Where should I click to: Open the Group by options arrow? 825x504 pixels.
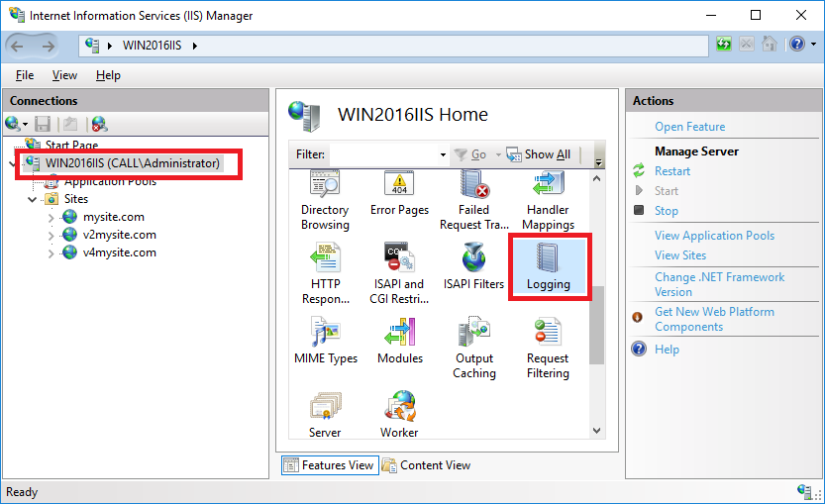coord(598,161)
